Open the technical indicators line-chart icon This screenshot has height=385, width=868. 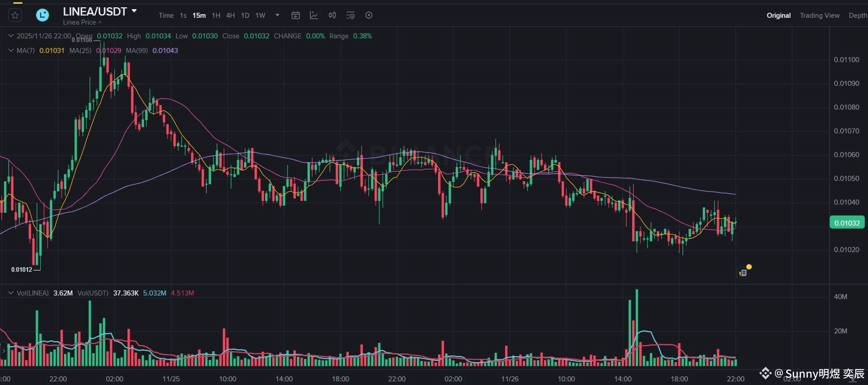pos(314,16)
